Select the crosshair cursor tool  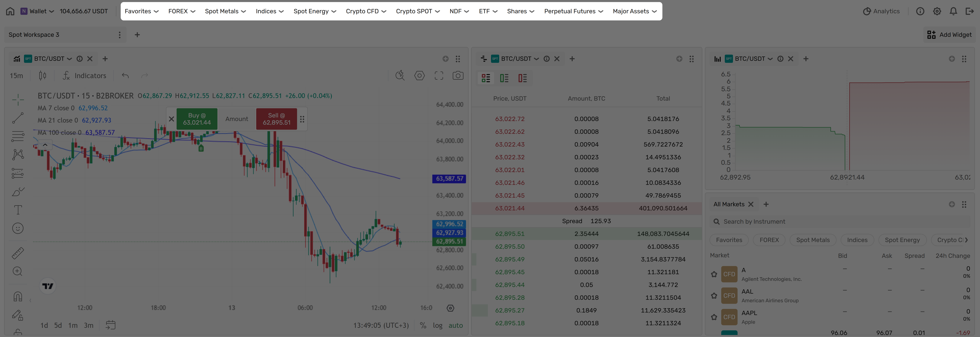pos(18,100)
